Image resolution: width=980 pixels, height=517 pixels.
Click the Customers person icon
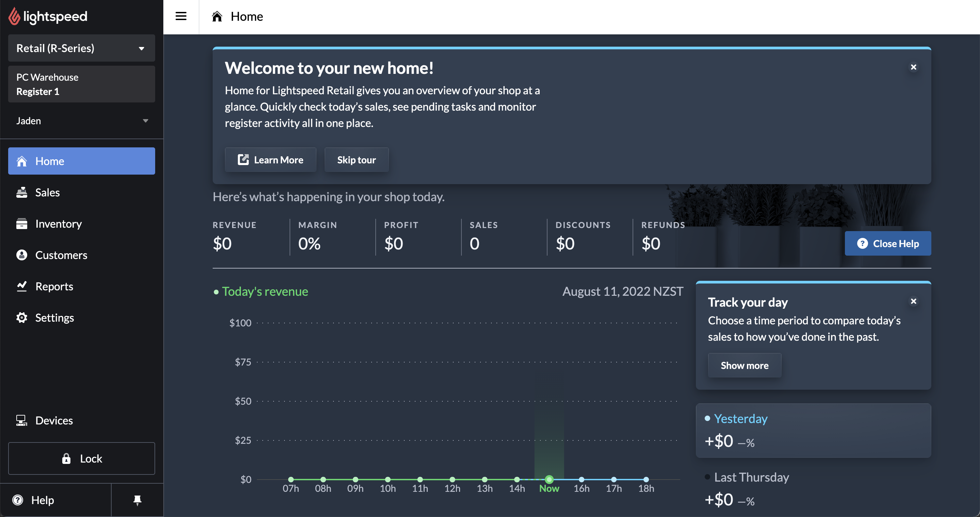click(22, 255)
